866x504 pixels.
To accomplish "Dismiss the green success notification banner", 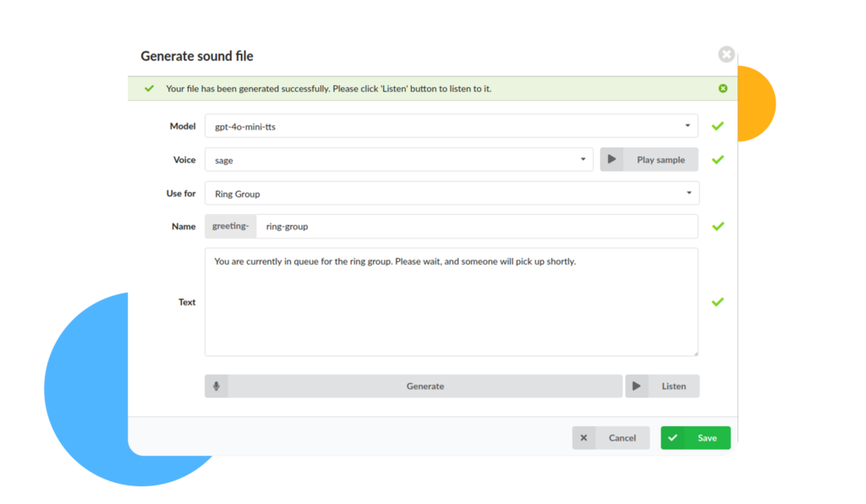I will (723, 89).
